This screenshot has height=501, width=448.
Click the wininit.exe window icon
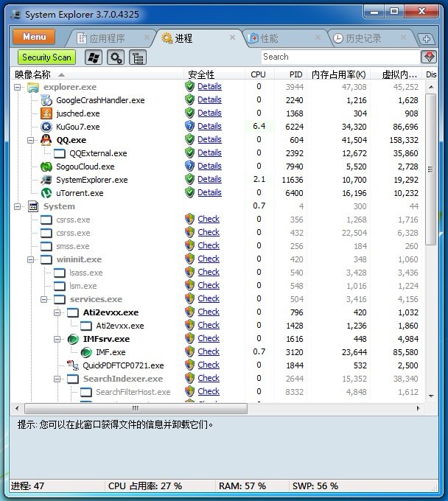(x=46, y=260)
